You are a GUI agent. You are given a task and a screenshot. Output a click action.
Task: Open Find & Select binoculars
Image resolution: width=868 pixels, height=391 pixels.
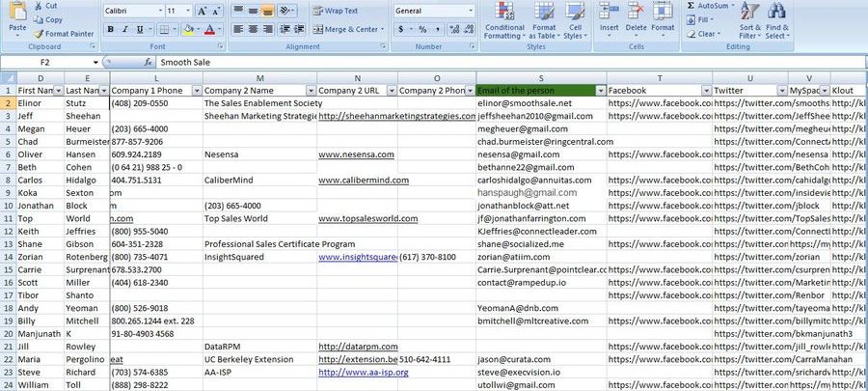(777, 24)
